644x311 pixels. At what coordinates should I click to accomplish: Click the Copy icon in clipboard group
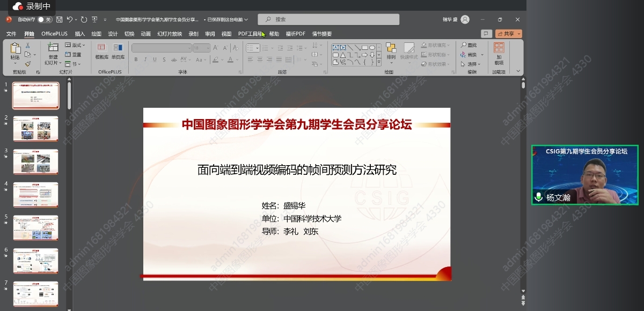pos(28,55)
